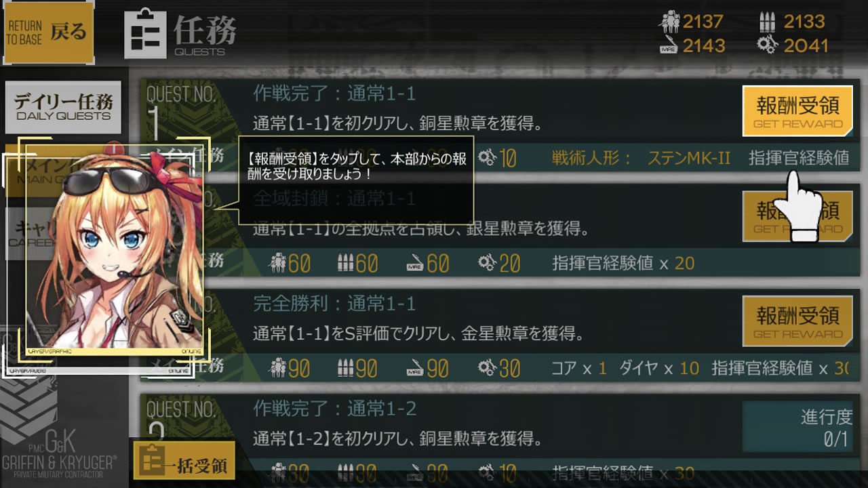The height and width of the screenshot is (488, 868).
Task: Click the tutorial speech bubble about 報酬受領
Action: click(x=355, y=180)
